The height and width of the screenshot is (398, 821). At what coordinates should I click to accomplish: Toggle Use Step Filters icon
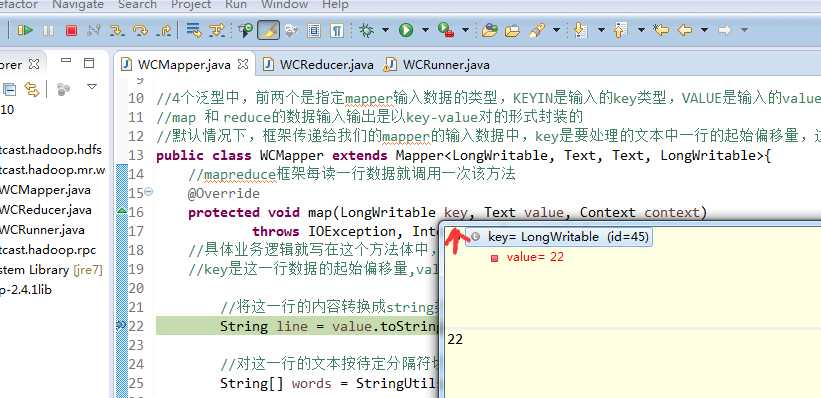[x=217, y=30]
